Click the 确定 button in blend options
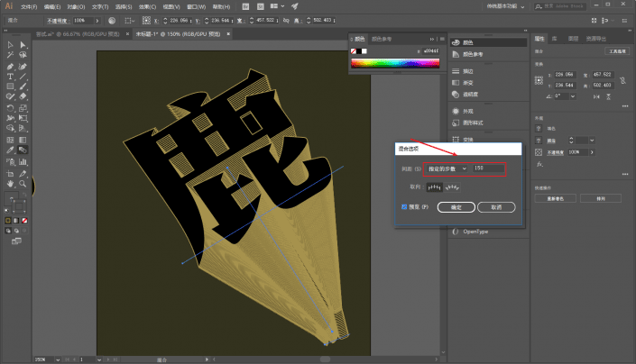636x364 pixels. coord(456,207)
